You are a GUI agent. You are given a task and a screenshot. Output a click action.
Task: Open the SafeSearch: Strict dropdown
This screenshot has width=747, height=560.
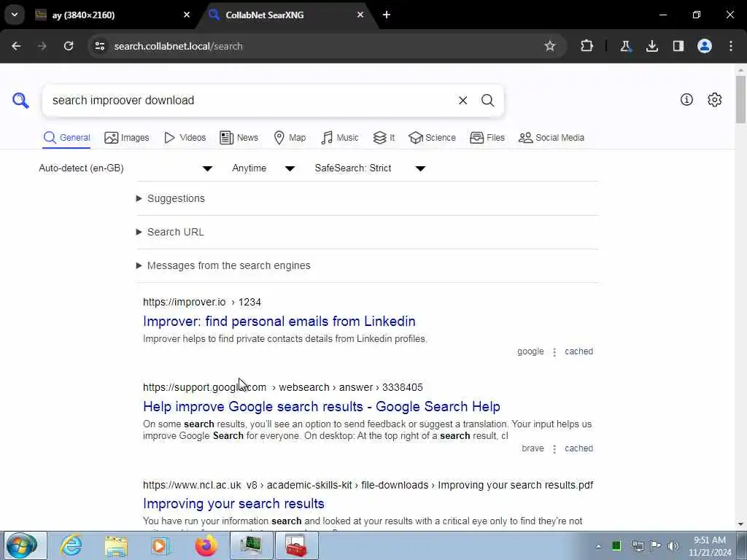370,168
